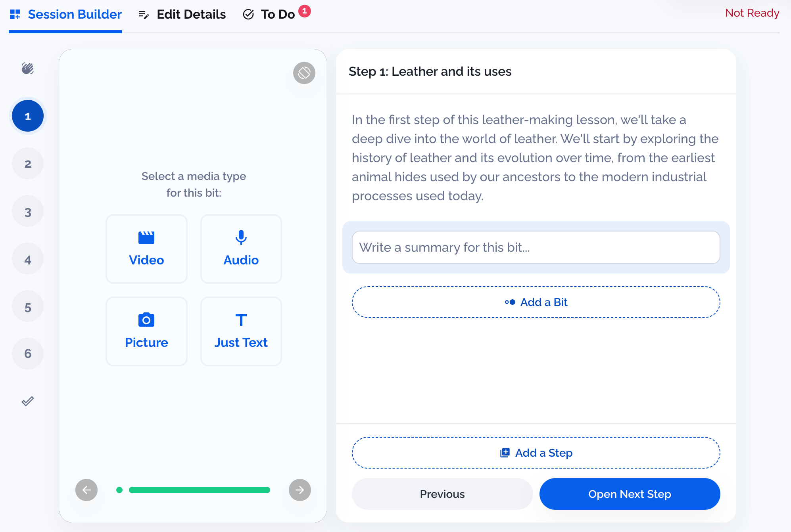Viewport: 791px width, 532px height.
Task: Select the Audio media type icon
Action: 241,238
